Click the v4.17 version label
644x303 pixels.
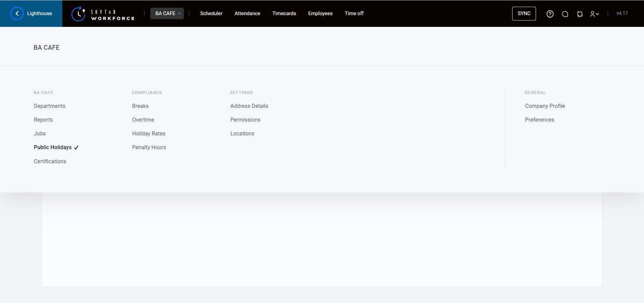[x=622, y=13]
